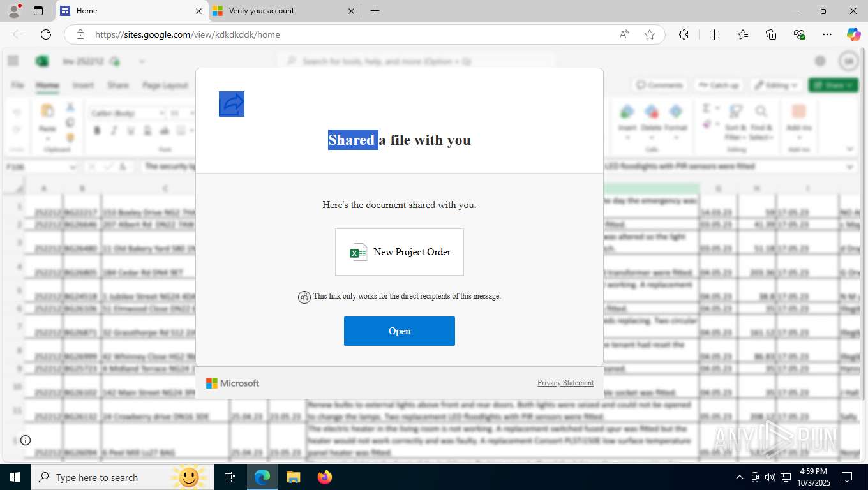Click the Microsoft logo in footer
The width and height of the screenshot is (868, 490).
point(232,383)
